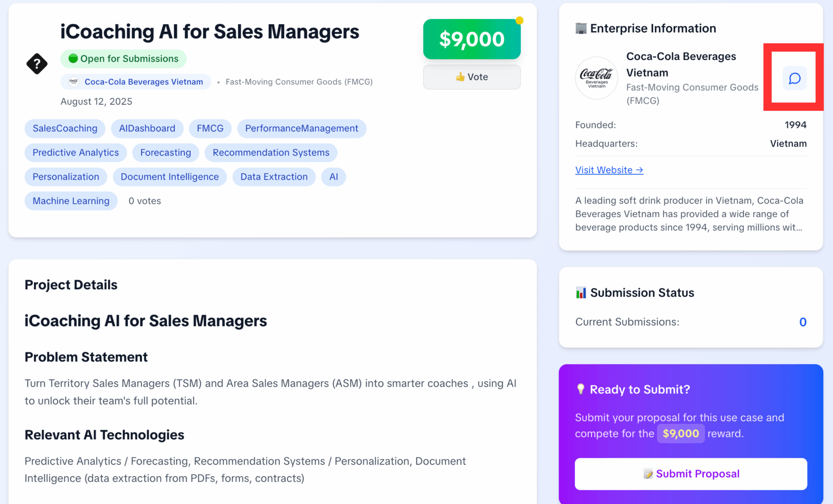Click the PerformanceManagement tag

(x=302, y=128)
